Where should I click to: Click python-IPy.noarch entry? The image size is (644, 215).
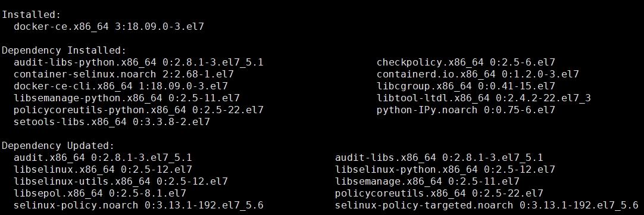(x=466, y=110)
